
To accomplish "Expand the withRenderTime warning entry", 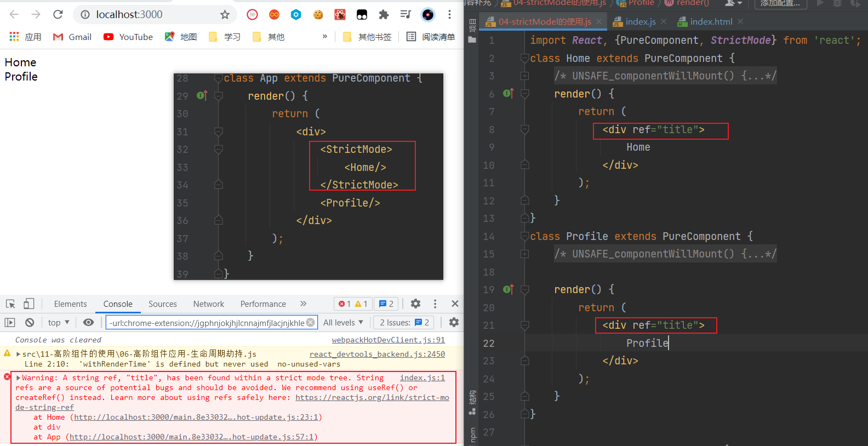I will click(x=19, y=354).
